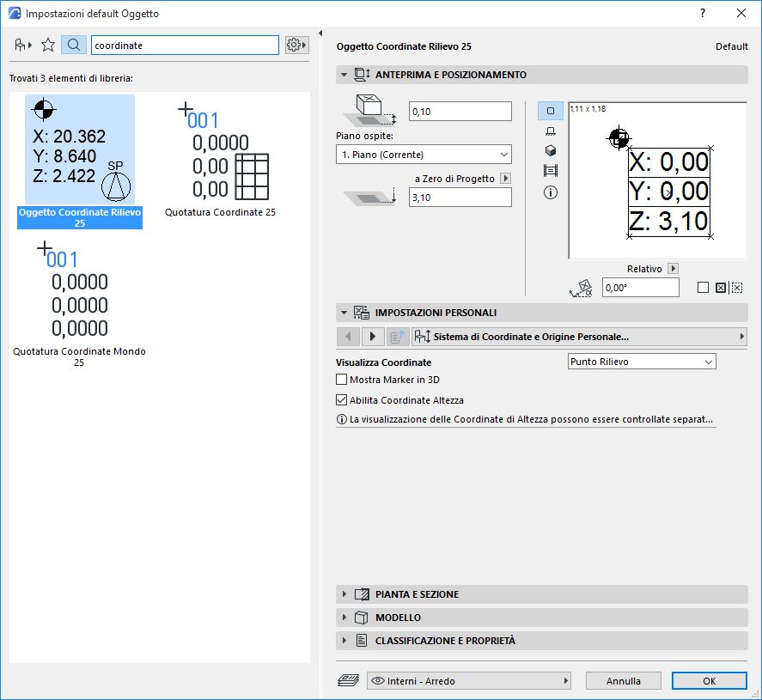Screen dimensions: 762x700
Task: Close the Impostazioni default Oggetto dialog
Action: point(741,13)
